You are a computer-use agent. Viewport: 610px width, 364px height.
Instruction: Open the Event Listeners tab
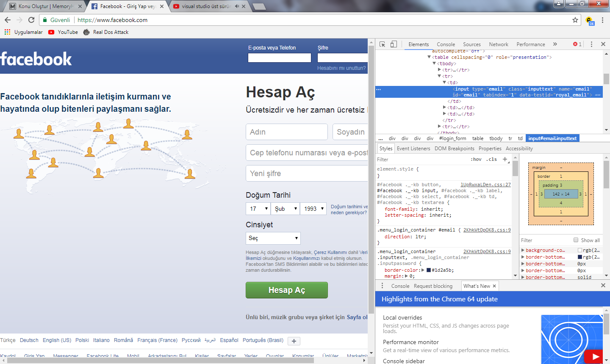click(413, 149)
